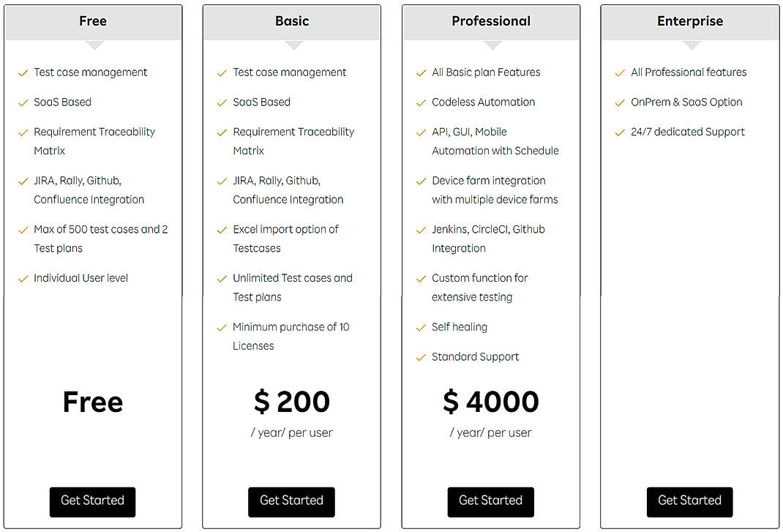Viewport: 783px width, 532px height.
Task: Click the checkmark beside Minimum purchase of 10 Licenses
Action: [222, 327]
